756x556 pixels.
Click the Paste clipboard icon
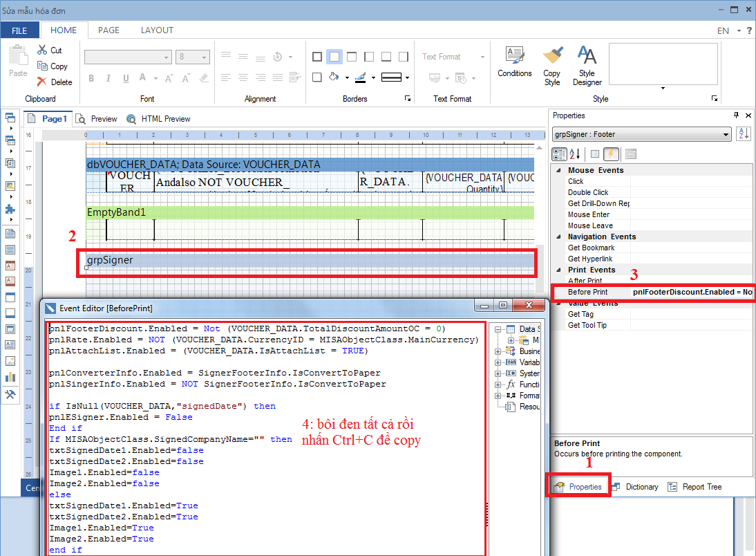19,55
